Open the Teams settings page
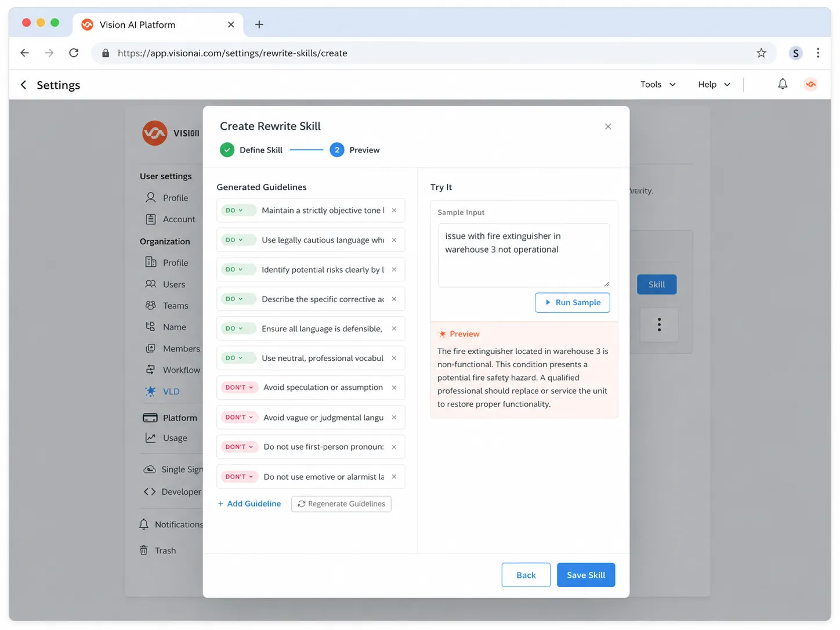Image resolution: width=840 pixels, height=630 pixels. coord(167,306)
